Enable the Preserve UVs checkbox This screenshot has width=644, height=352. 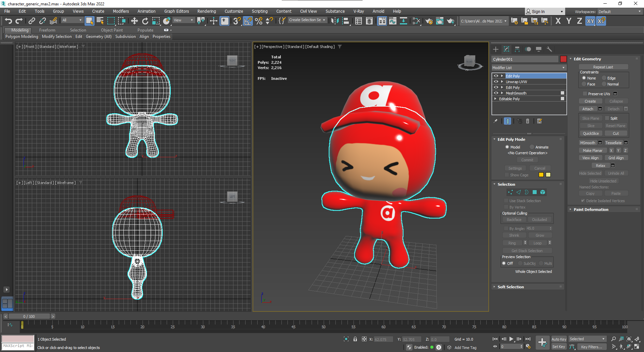tap(585, 94)
